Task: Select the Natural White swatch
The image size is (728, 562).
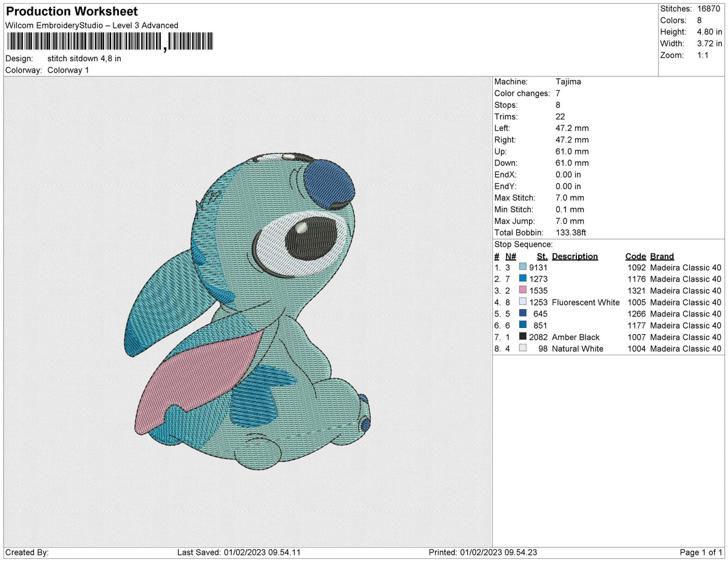Action: [522, 349]
